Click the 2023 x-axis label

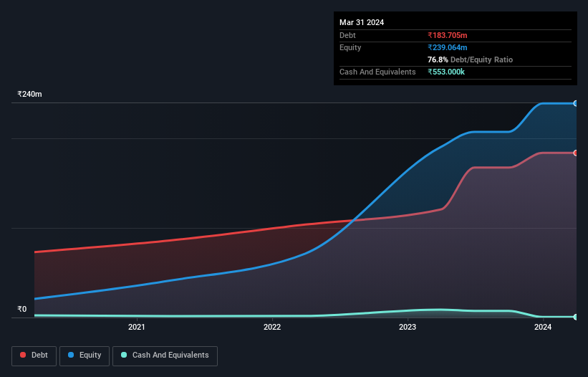coord(408,327)
